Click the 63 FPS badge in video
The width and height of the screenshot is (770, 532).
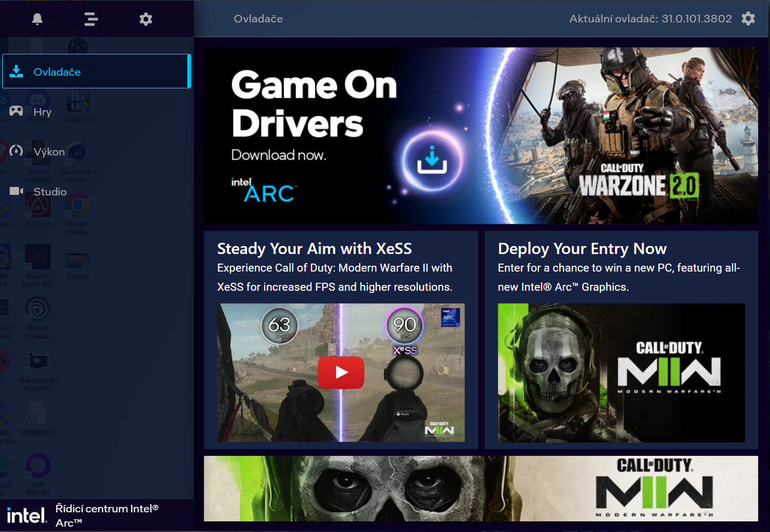(280, 325)
